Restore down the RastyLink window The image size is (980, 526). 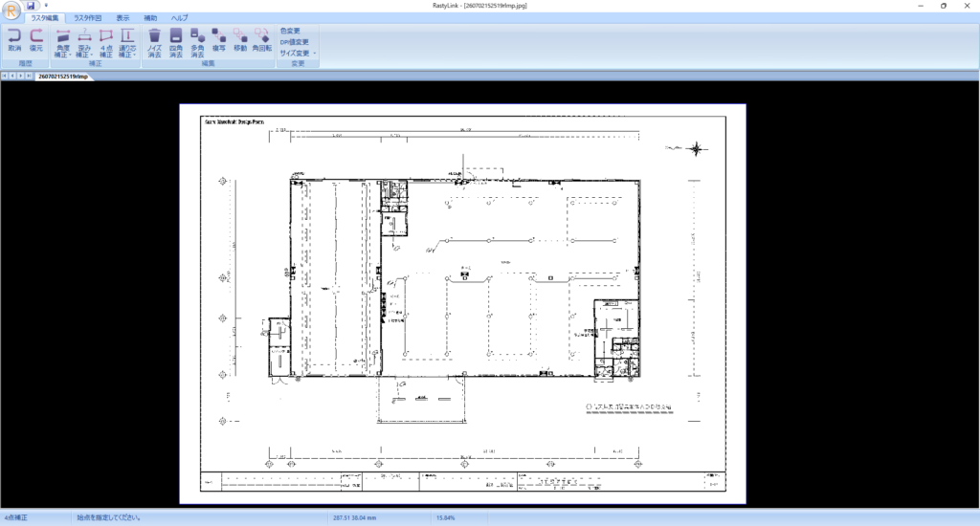pyautogui.click(x=944, y=6)
